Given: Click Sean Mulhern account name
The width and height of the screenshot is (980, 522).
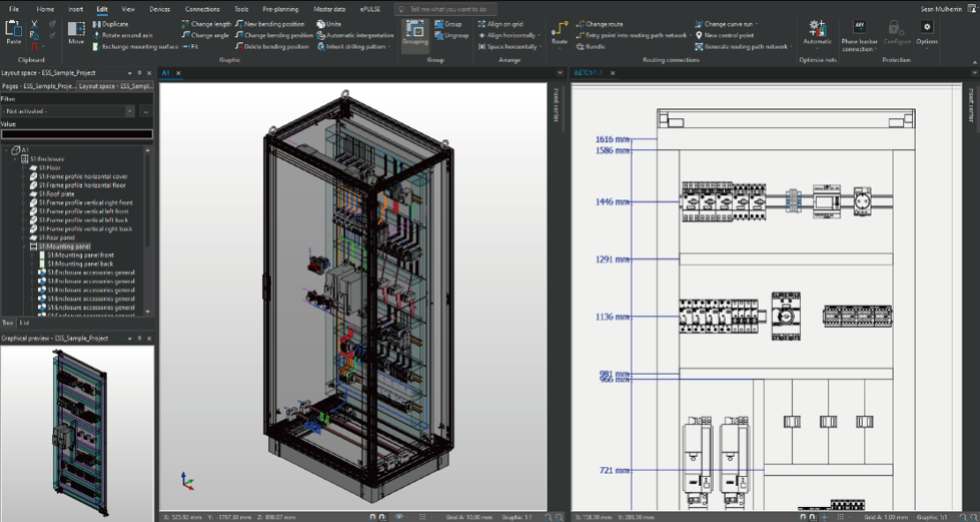Looking at the screenshot, I should [x=941, y=9].
